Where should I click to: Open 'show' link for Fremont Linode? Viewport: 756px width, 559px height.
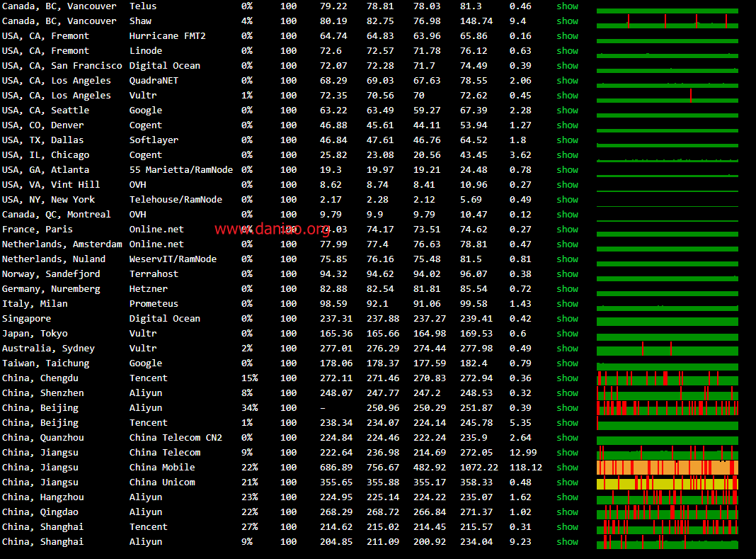[x=567, y=51]
